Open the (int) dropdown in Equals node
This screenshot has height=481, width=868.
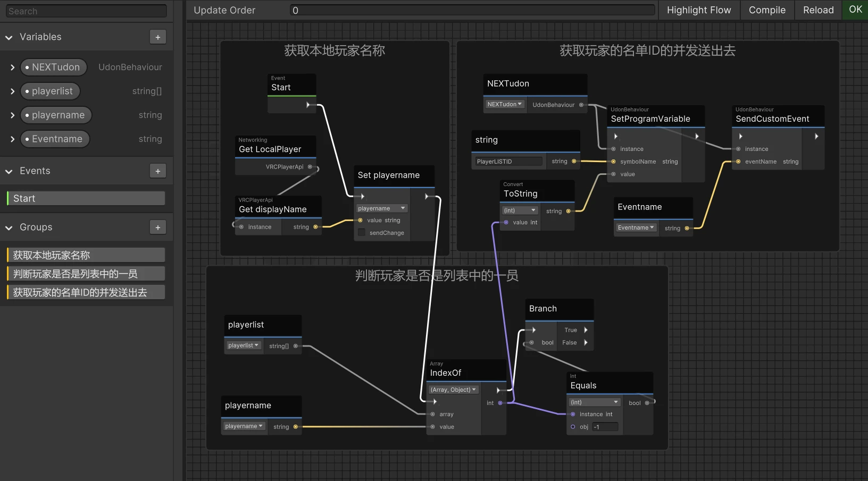click(594, 402)
